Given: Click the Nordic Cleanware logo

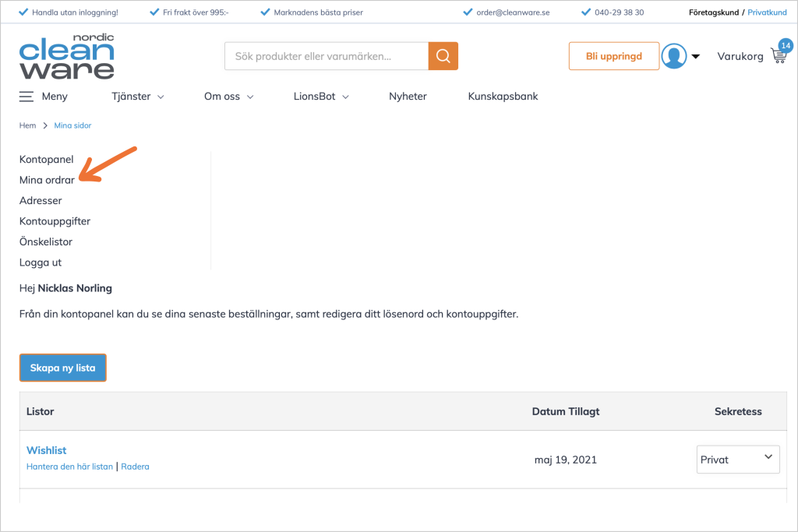Looking at the screenshot, I should pyautogui.click(x=67, y=56).
